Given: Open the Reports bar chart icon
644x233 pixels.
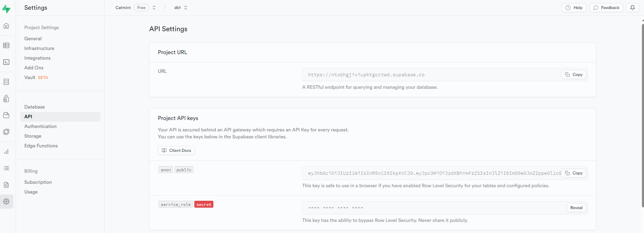Looking at the screenshot, I should pos(6,152).
